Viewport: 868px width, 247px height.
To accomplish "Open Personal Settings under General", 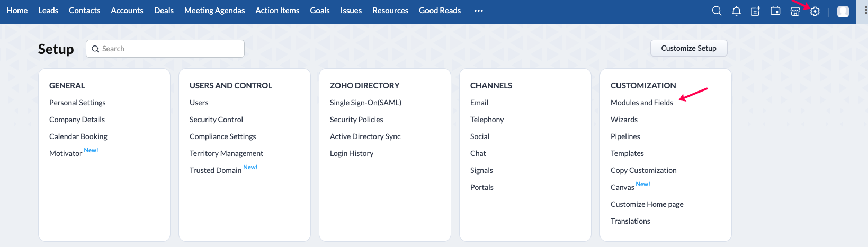I will [77, 103].
